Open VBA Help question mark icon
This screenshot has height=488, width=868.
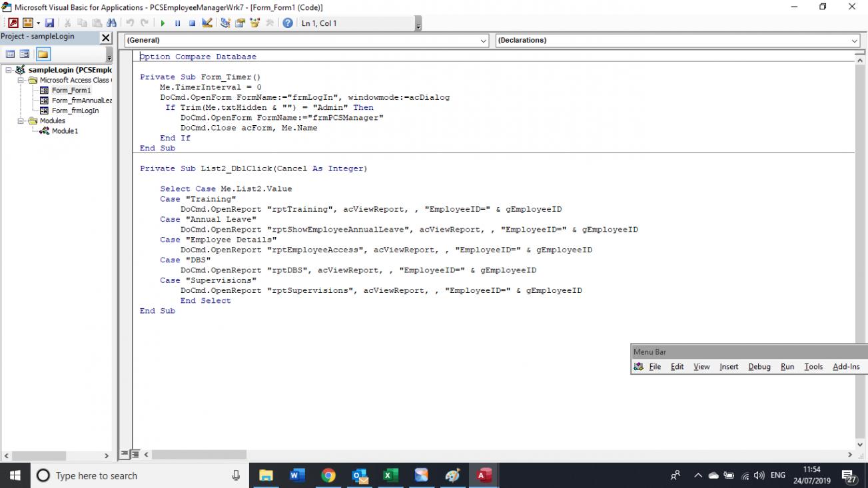[288, 23]
